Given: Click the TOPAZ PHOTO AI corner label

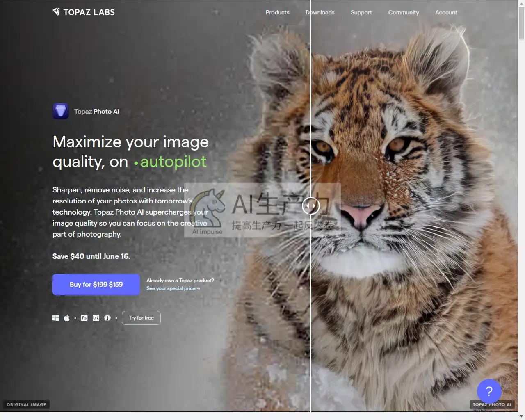Looking at the screenshot, I should (492, 404).
